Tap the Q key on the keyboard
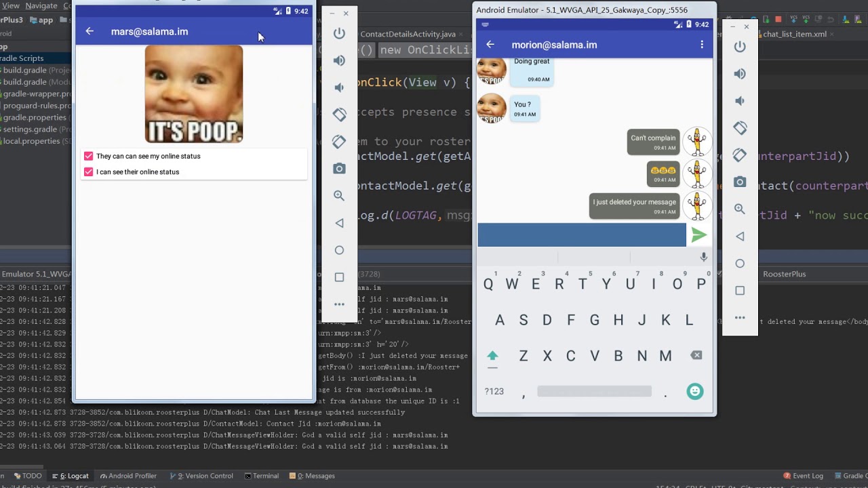Viewport: 868px width, 488px height. click(x=488, y=284)
